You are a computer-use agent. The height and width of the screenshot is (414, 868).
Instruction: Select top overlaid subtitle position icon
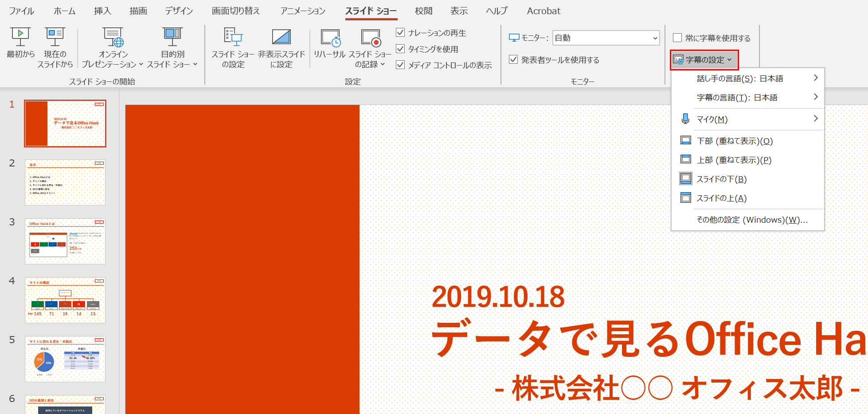coord(685,159)
